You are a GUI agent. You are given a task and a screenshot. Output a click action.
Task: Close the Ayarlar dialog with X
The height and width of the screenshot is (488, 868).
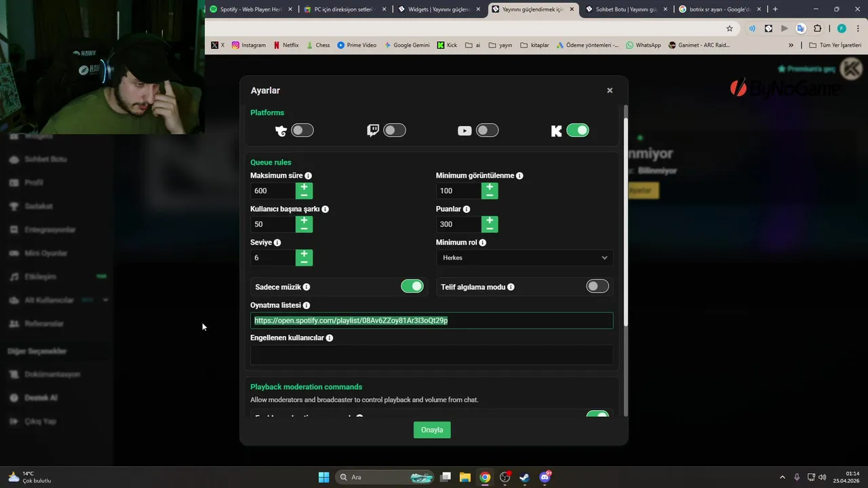610,90
